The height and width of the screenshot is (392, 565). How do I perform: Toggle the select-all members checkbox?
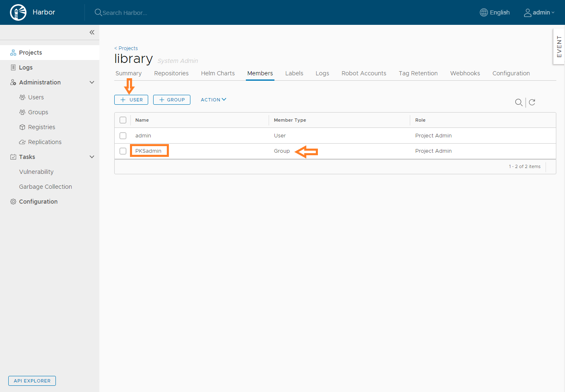click(x=123, y=120)
